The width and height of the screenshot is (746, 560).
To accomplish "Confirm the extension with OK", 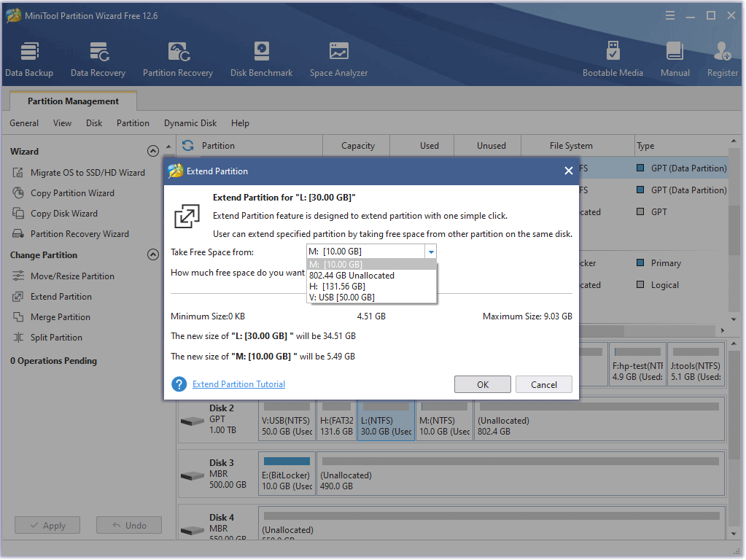I will pos(482,384).
